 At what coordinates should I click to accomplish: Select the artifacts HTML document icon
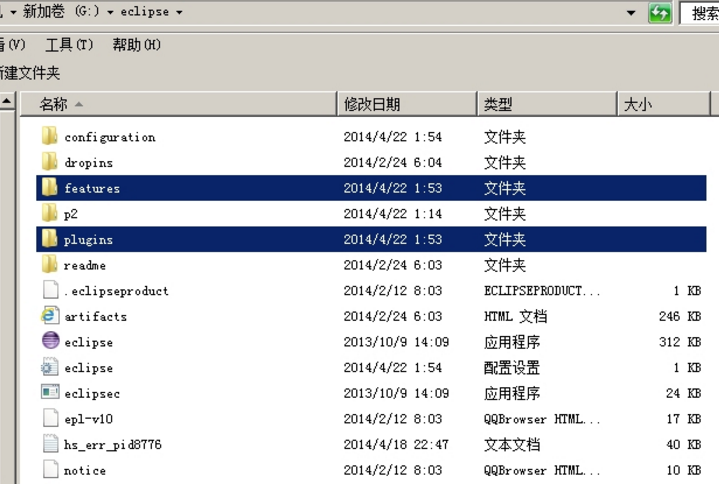(x=50, y=316)
